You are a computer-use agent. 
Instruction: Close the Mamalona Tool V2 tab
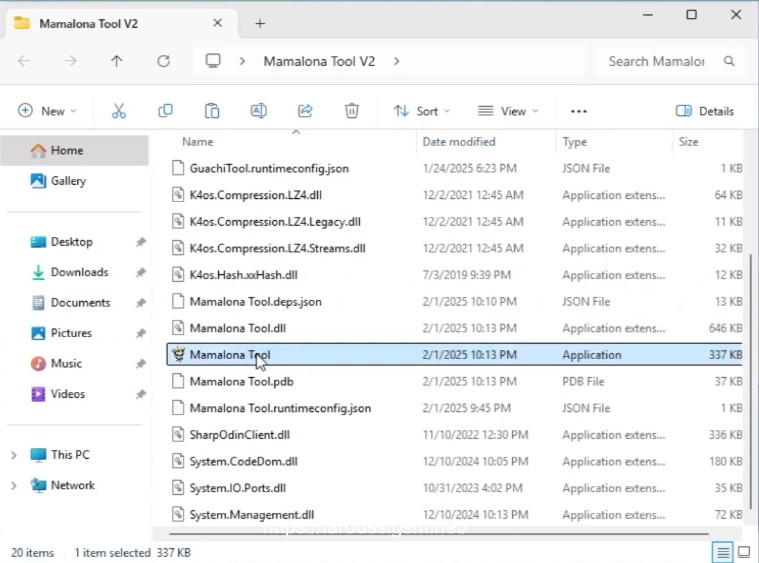point(217,23)
